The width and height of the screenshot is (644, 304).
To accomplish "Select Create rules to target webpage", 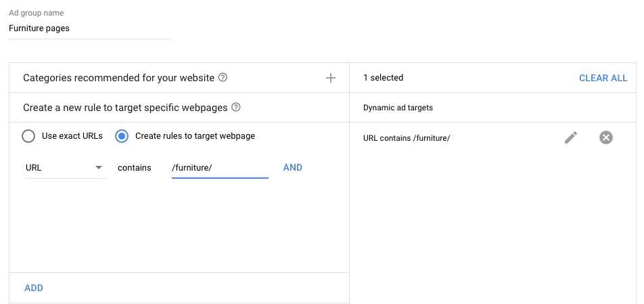I will (122, 136).
